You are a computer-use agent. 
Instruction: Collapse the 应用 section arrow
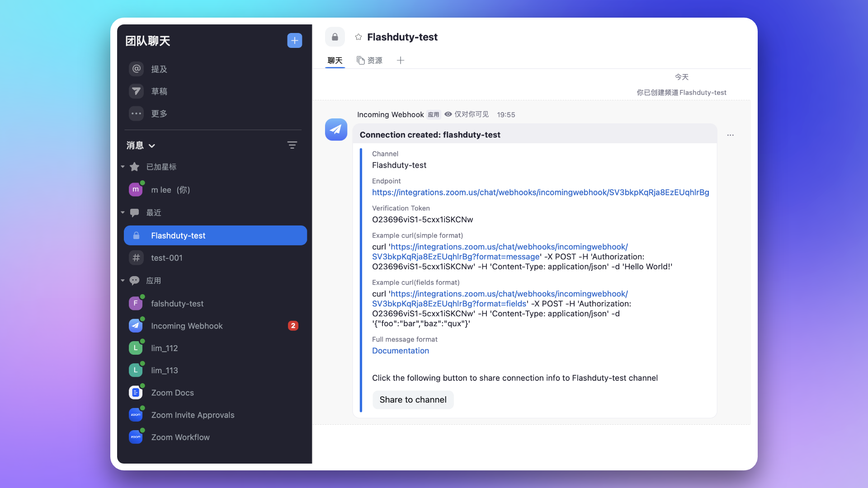123,281
